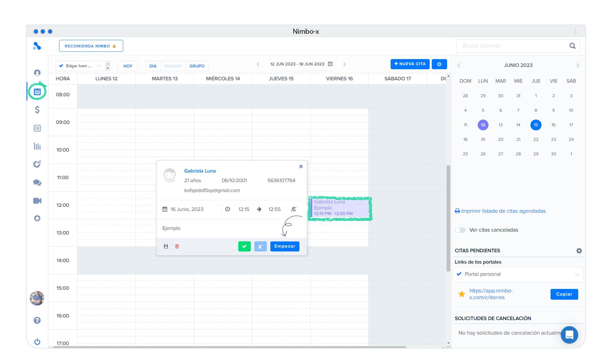
Task: Click the power logout icon
Action: (37, 342)
